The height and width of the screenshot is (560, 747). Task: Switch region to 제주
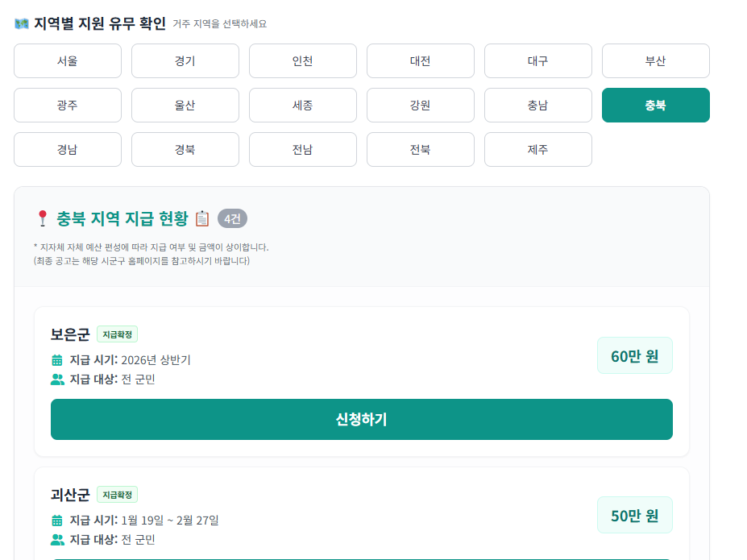(x=538, y=150)
